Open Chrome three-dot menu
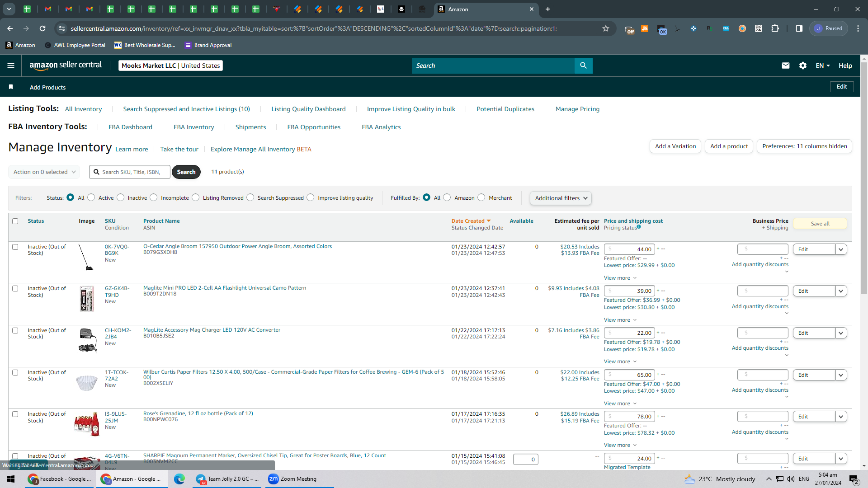This screenshot has height=488, width=868. [x=858, y=28]
